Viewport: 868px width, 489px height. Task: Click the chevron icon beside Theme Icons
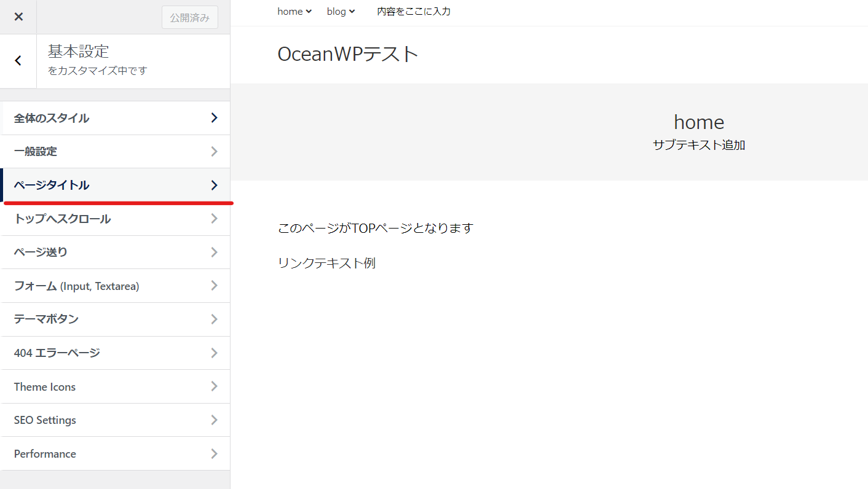click(x=214, y=386)
